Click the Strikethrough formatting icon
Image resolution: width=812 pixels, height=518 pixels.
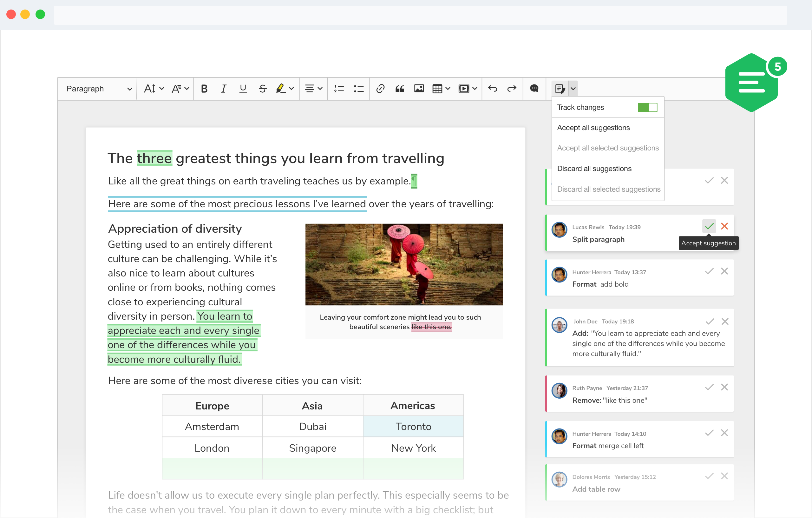click(x=263, y=89)
